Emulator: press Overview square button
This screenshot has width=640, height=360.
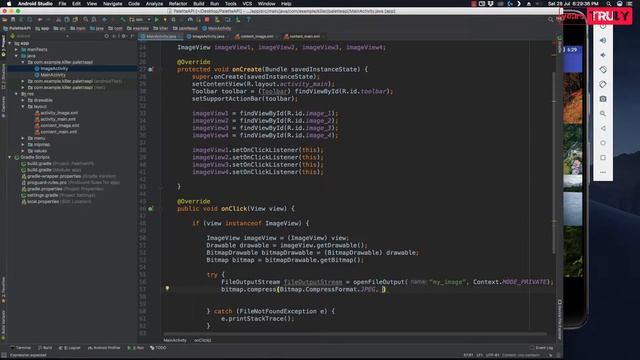click(603, 158)
